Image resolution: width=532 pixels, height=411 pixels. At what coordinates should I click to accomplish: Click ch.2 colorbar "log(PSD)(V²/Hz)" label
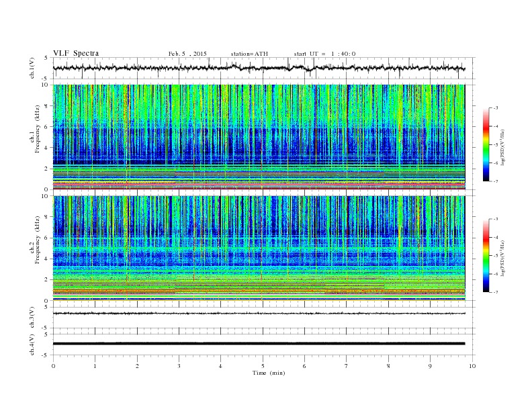(x=502, y=258)
